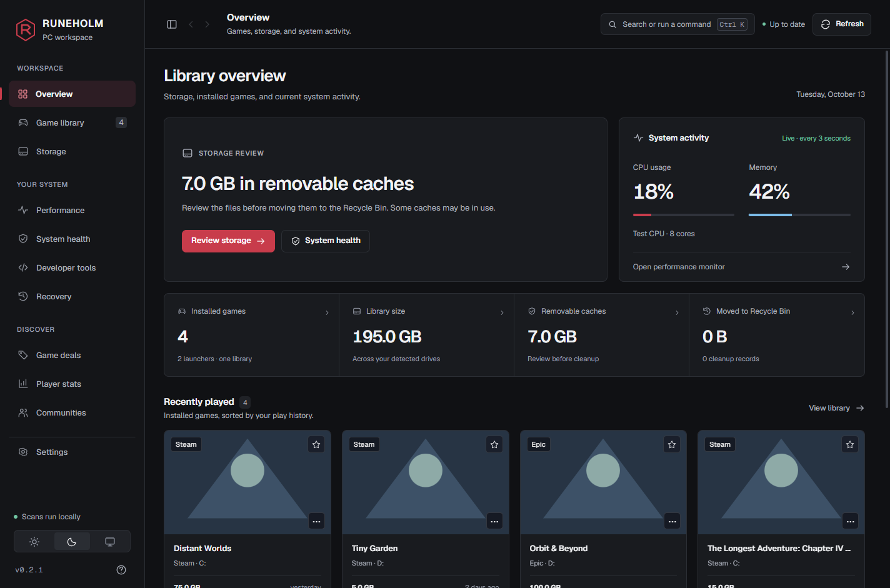Viewport: 890px width, 588px height.
Task: Expand the Installed games stat card
Action: click(x=251, y=335)
